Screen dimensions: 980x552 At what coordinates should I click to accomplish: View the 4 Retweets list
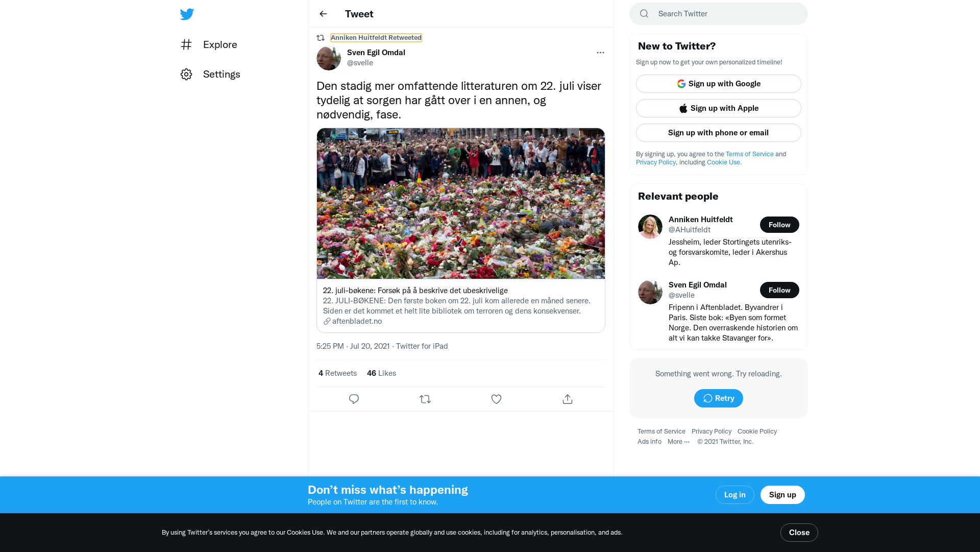pyautogui.click(x=337, y=373)
